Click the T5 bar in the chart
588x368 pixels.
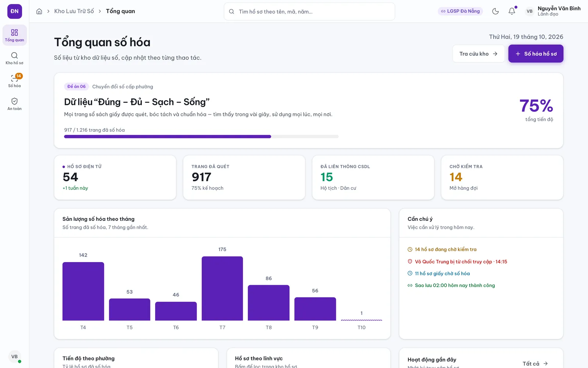click(x=130, y=309)
